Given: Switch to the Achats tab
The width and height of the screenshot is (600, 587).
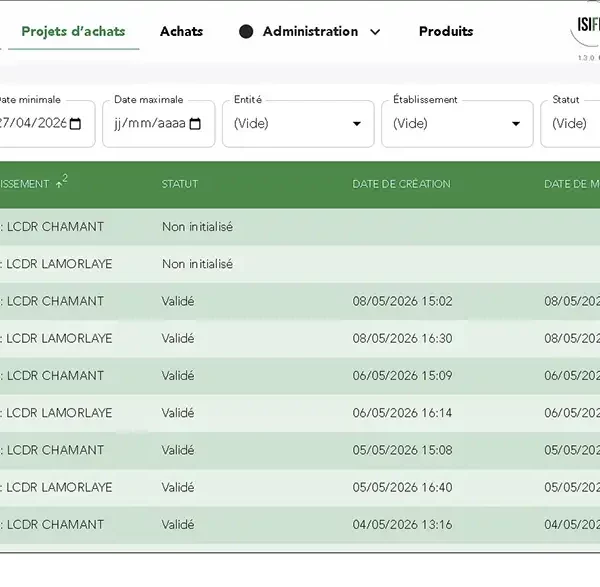Looking at the screenshot, I should click(181, 31).
